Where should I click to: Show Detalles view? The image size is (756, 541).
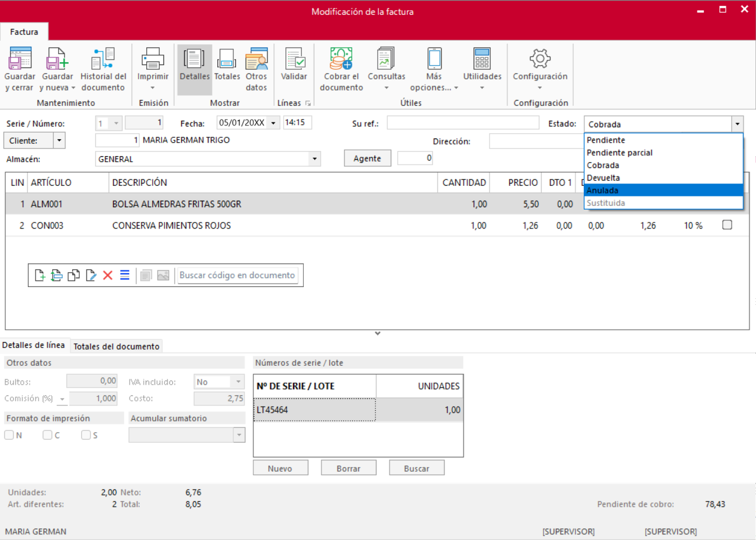click(x=195, y=70)
